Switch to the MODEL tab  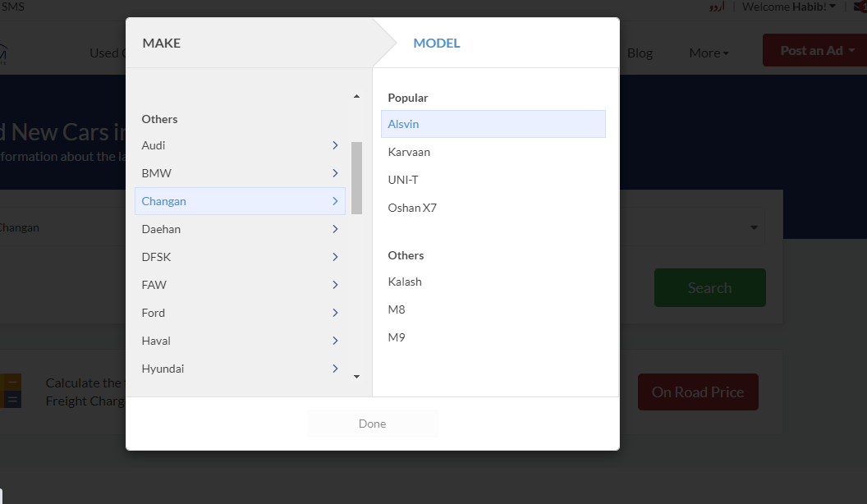click(437, 44)
